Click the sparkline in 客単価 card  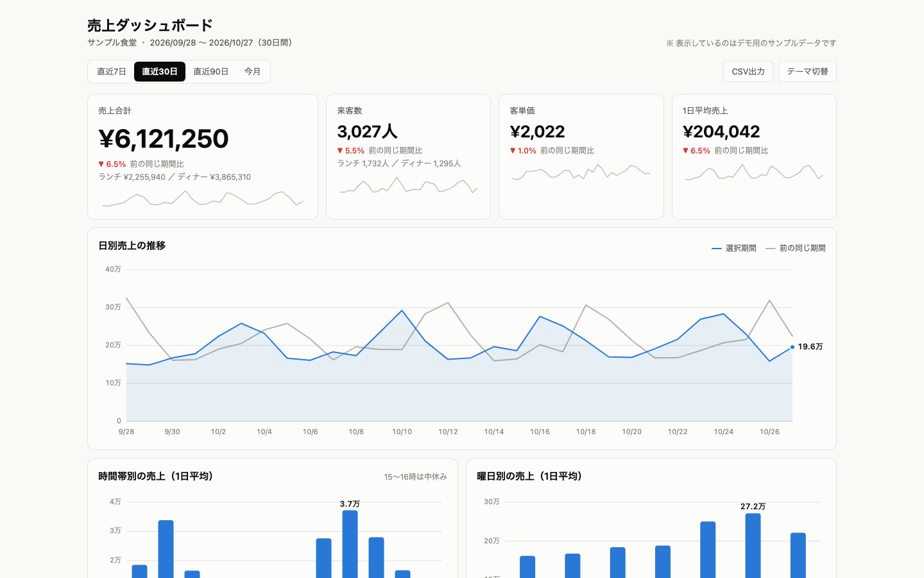[581, 172]
